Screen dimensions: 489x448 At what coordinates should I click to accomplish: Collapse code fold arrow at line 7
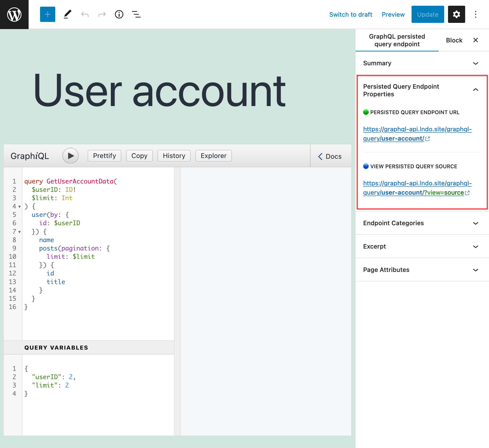(19, 232)
